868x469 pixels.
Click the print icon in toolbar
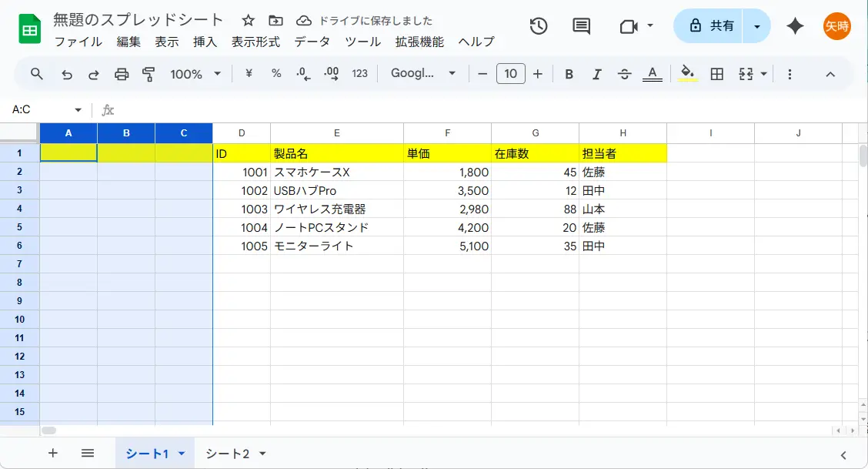[x=122, y=74]
